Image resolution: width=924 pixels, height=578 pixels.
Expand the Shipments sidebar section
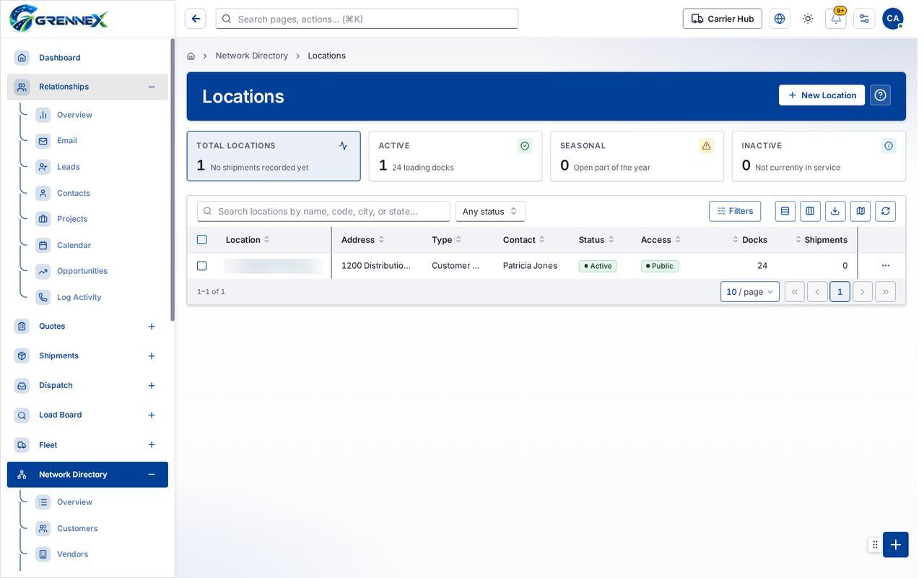click(152, 356)
